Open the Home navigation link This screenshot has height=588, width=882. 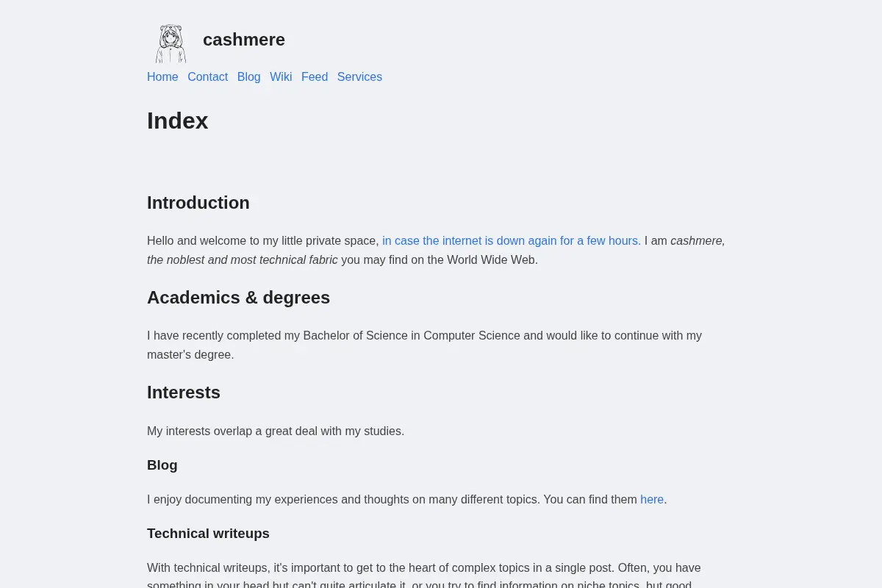tap(162, 77)
